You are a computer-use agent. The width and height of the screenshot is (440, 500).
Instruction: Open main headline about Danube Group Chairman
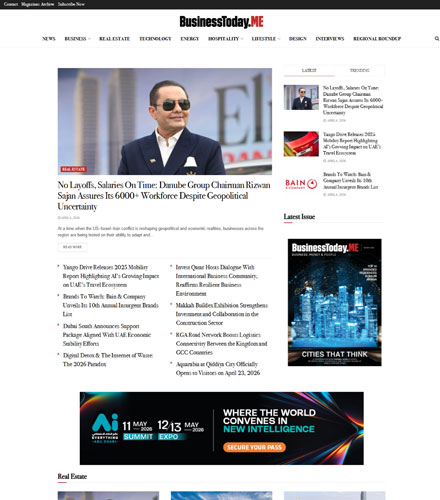click(164, 196)
